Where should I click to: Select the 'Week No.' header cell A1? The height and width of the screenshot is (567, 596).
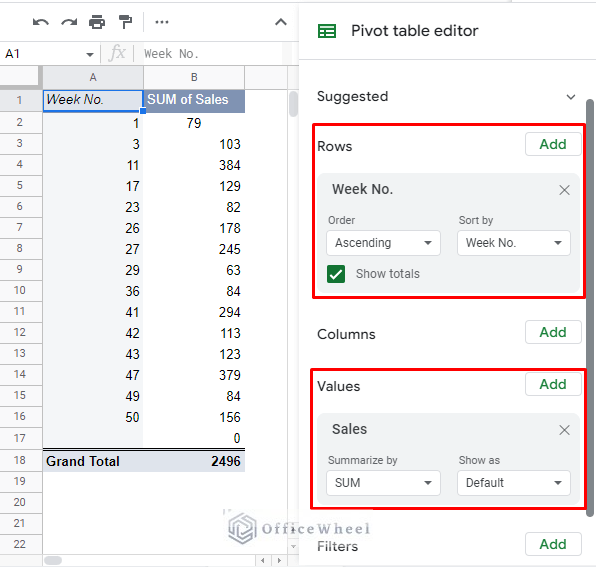[x=93, y=100]
